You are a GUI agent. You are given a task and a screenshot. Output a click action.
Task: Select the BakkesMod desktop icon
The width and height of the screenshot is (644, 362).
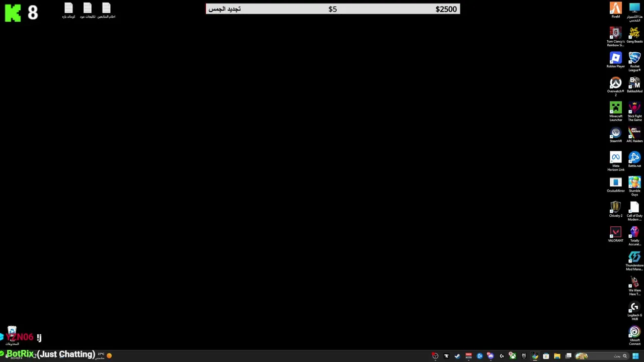click(634, 85)
